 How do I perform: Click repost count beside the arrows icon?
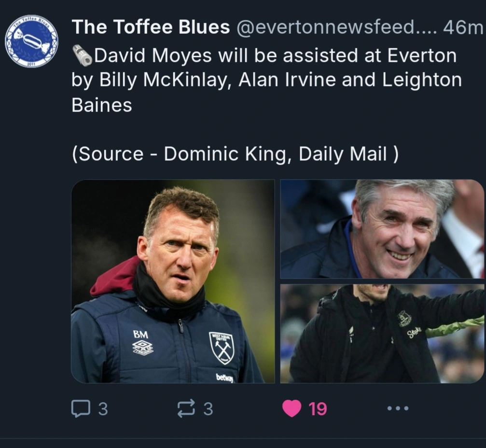click(x=208, y=409)
